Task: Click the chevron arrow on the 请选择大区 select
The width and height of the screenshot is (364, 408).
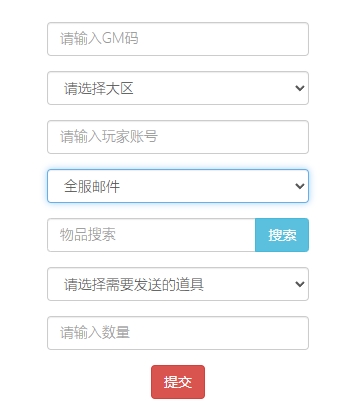Action: [x=300, y=88]
